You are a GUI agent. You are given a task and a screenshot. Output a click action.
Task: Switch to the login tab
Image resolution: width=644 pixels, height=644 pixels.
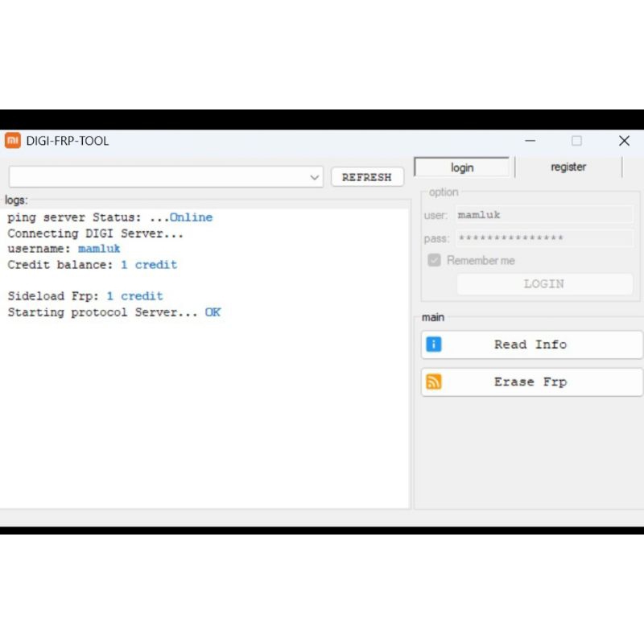pyautogui.click(x=461, y=167)
